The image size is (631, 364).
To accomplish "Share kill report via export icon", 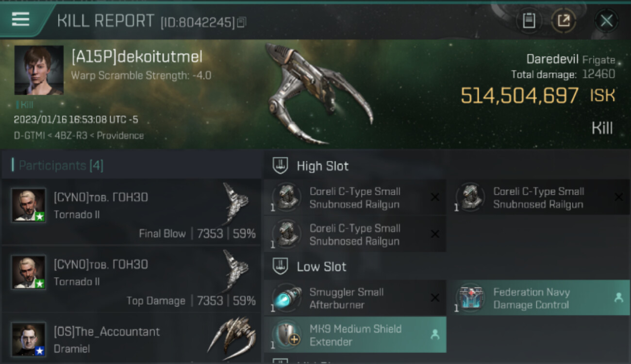I will point(564,21).
